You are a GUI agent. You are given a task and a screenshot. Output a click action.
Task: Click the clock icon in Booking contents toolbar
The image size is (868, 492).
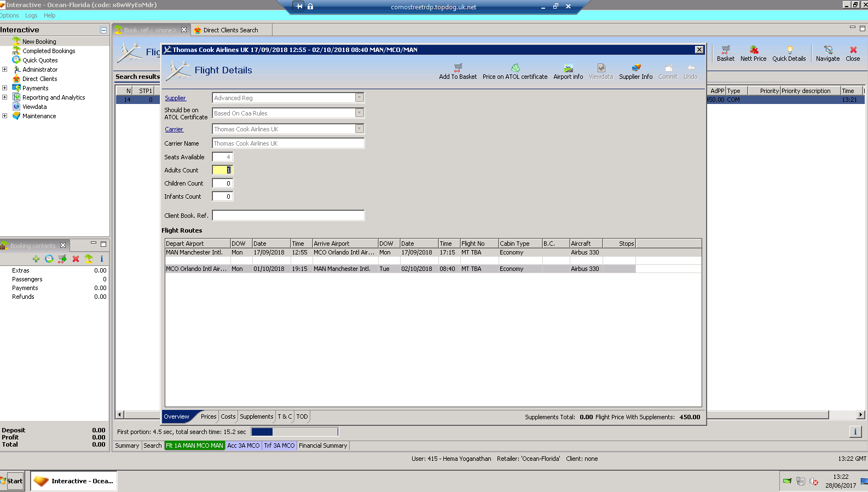pyautogui.click(x=49, y=259)
